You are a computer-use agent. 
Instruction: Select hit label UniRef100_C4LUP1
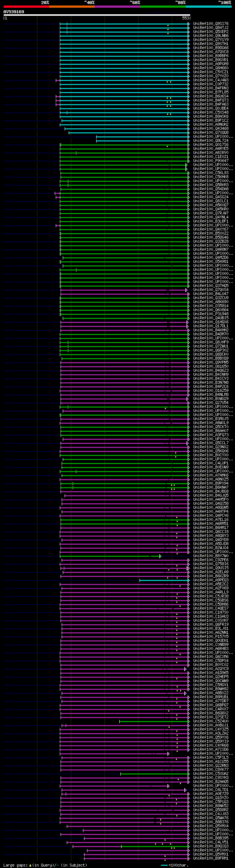coord(211,463)
